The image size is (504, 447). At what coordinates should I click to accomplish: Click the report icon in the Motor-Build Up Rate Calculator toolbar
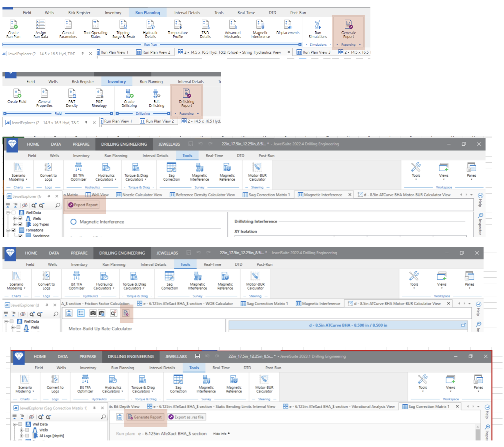click(126, 313)
